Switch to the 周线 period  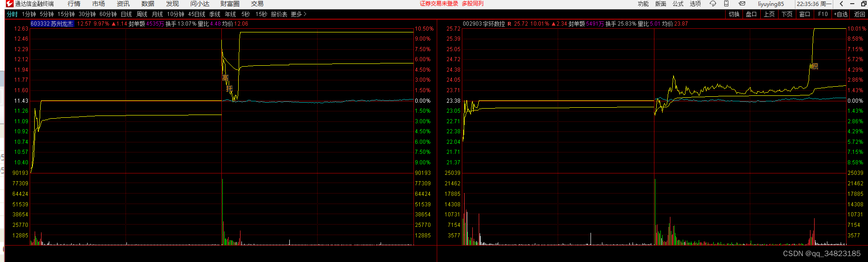coord(142,14)
